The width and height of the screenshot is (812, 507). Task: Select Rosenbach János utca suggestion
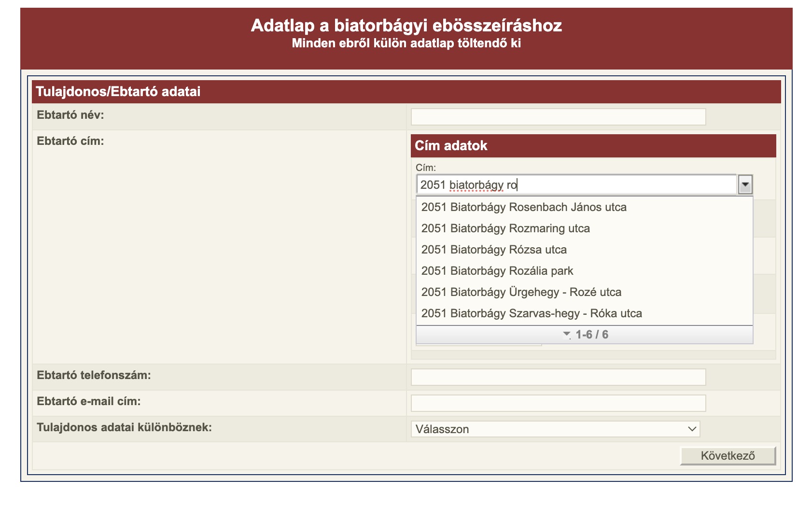coord(523,207)
